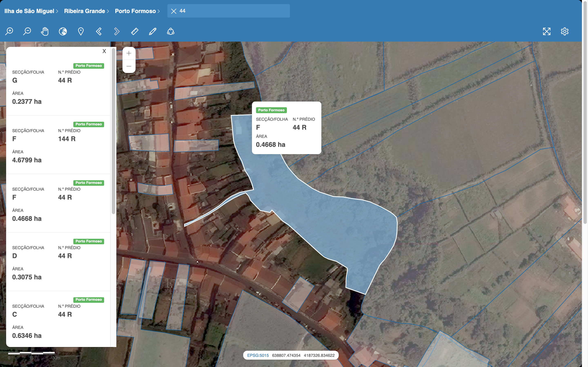Close the results panel

[104, 51]
